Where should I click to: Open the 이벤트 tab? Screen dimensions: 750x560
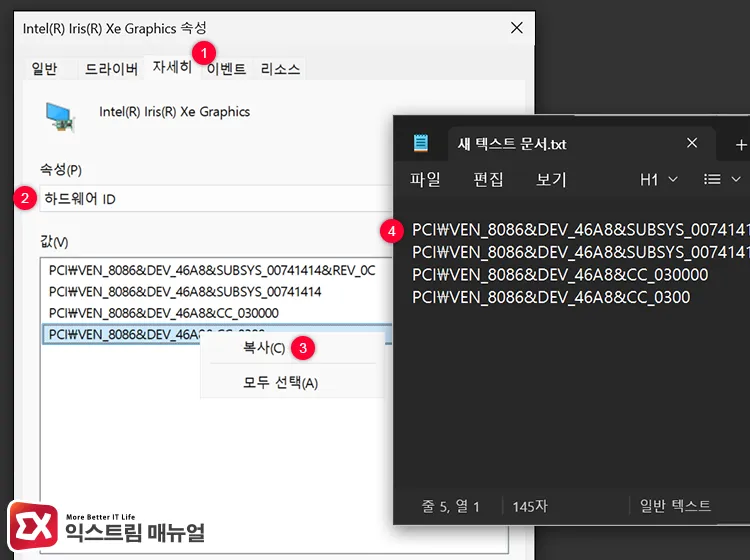(226, 69)
